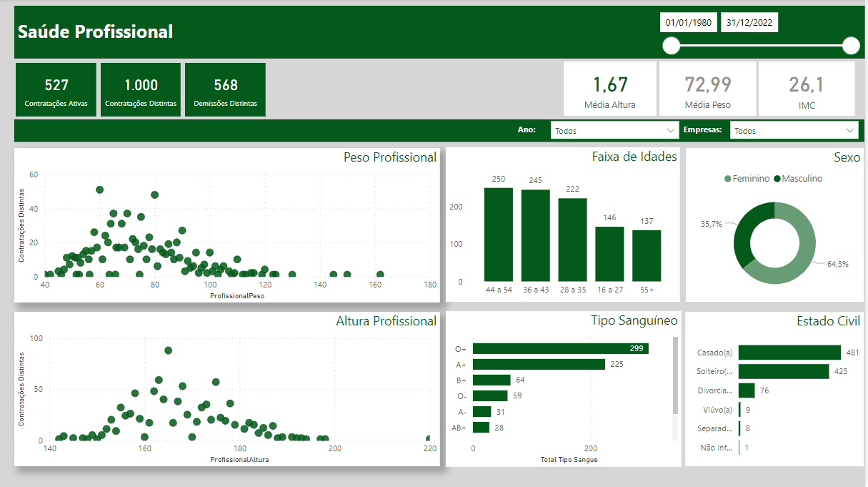The width and height of the screenshot is (868, 487).
Task: Click the Masculino legend entry
Action: point(799,178)
